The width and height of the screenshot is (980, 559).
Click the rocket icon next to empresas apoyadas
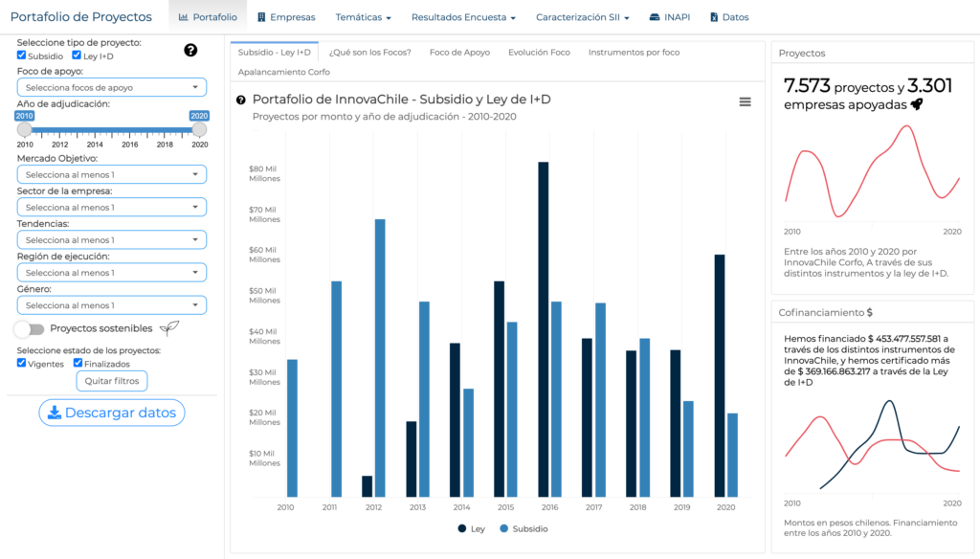(x=916, y=105)
